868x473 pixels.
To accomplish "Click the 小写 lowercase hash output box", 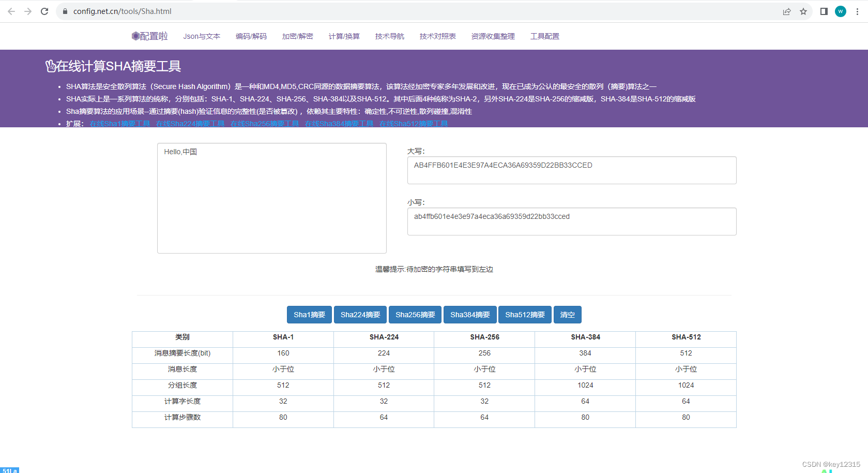I will coord(572,221).
